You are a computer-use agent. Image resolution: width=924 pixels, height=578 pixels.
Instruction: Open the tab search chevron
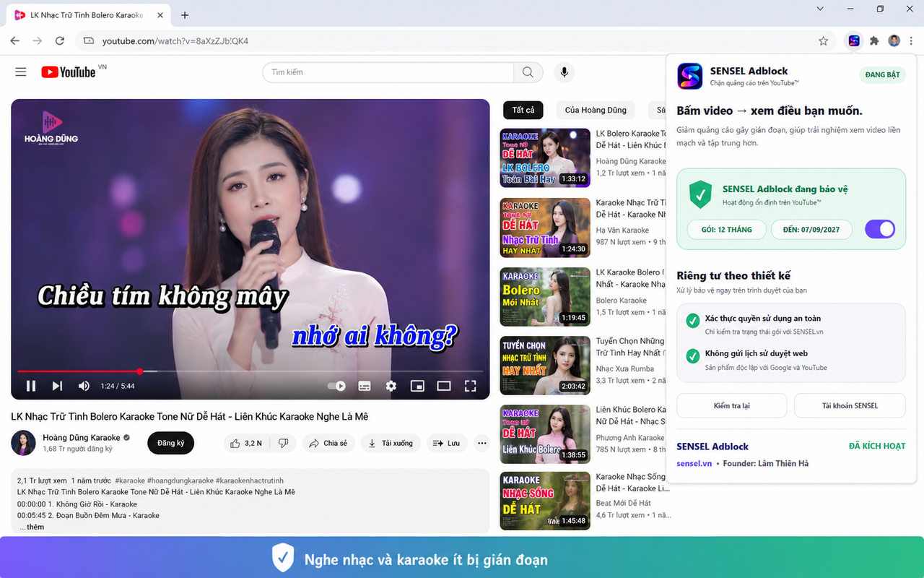(x=820, y=9)
